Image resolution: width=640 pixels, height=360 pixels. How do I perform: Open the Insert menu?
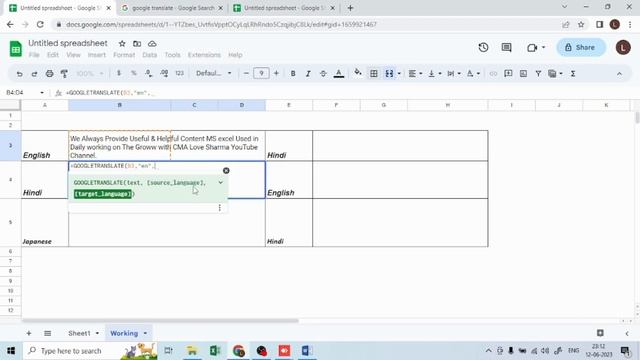coord(97,55)
